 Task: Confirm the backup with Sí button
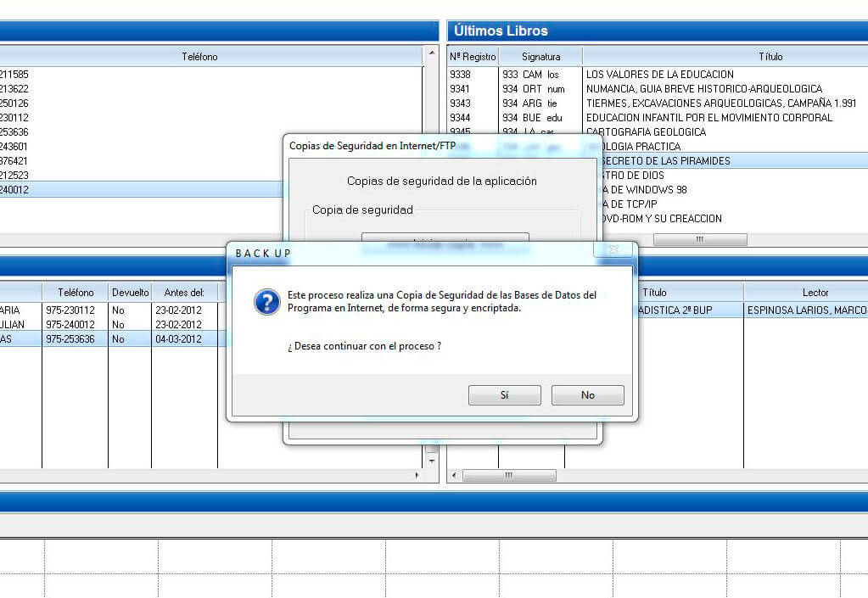[x=504, y=395]
